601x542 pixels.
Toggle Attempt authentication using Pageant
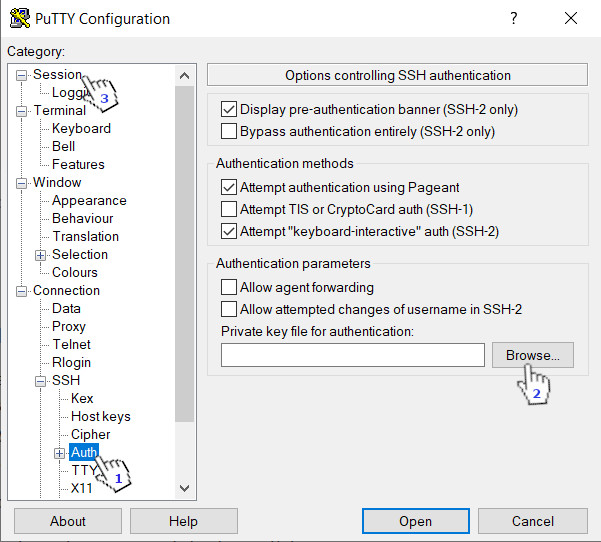coord(229,187)
